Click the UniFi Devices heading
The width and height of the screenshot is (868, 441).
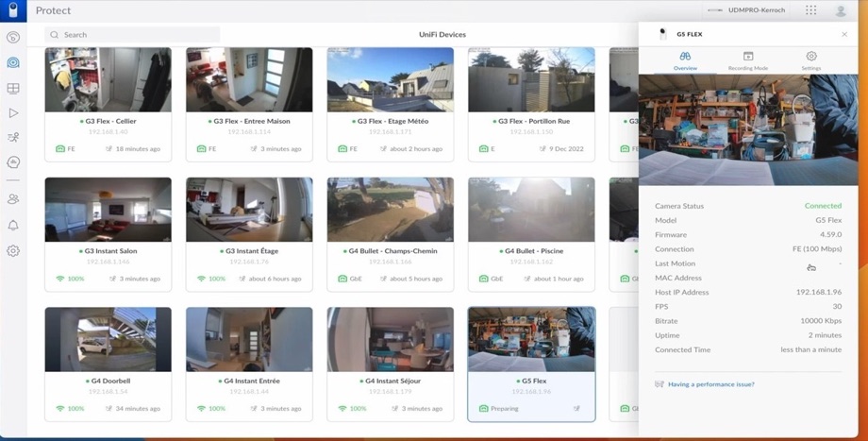coord(442,34)
